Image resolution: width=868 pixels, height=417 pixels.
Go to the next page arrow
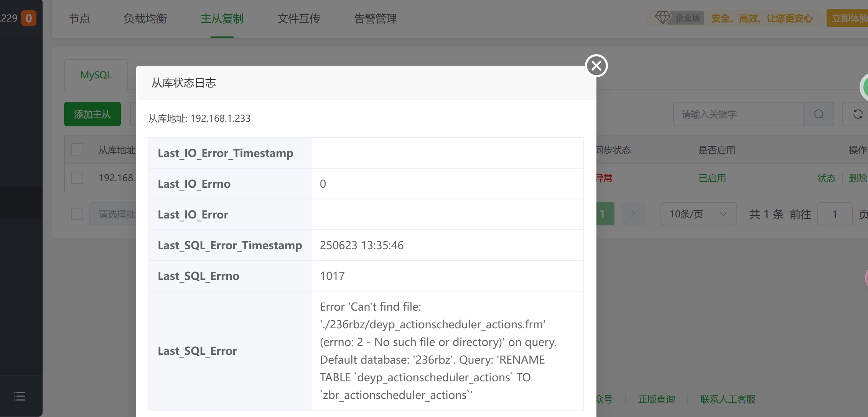pyautogui.click(x=633, y=214)
